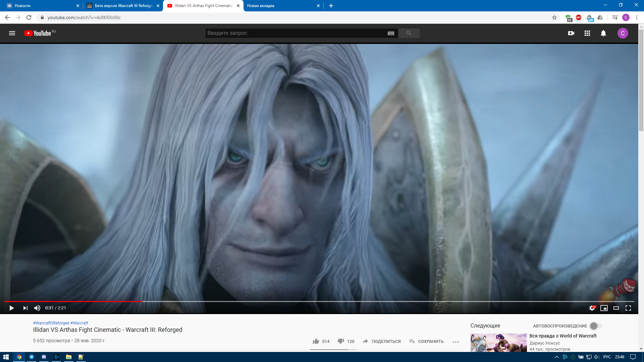Bookmark this page with the star
Viewport: 644px width, 362px height.
(554, 17)
